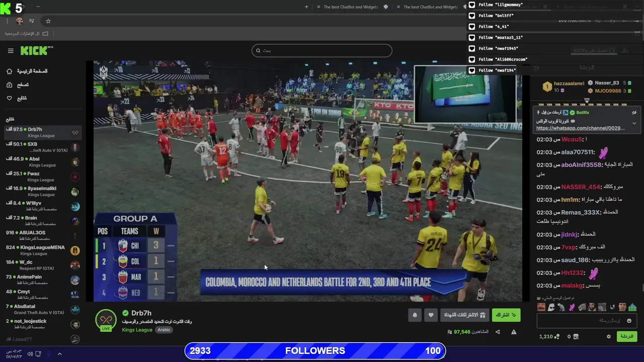Open the Absi channel in sidebar
The image size is (644, 362).
click(x=43, y=162)
